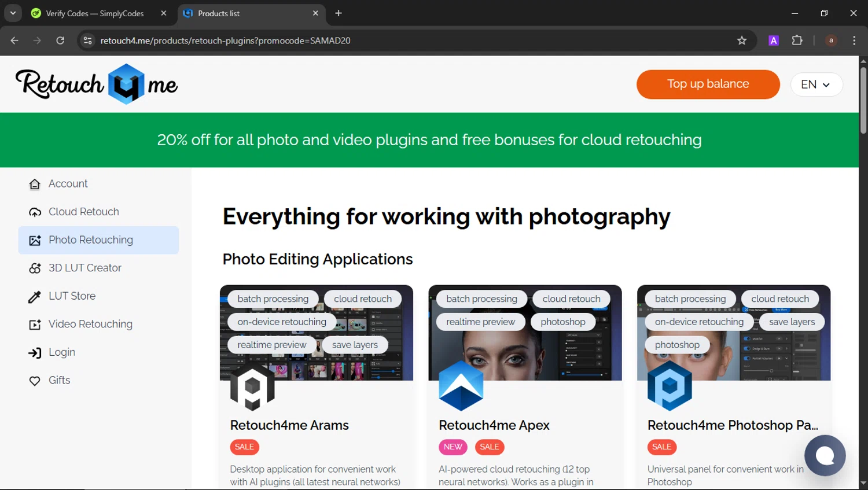
Task: Click the Cloud Retouch cloud icon
Action: tap(35, 212)
